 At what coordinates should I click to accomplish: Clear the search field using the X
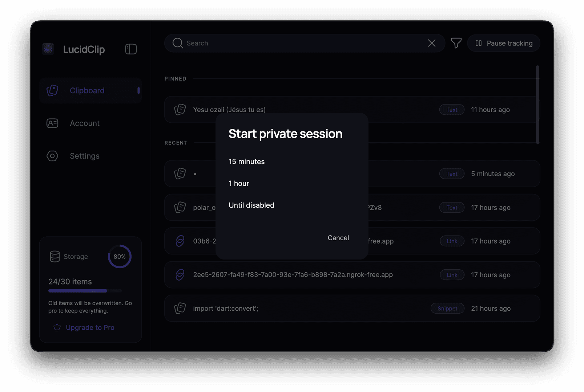click(431, 43)
